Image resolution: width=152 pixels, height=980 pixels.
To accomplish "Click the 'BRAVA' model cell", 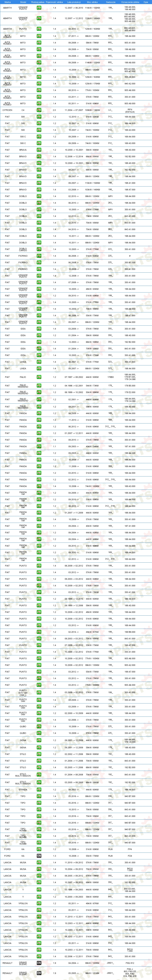I will tap(23, 150).
